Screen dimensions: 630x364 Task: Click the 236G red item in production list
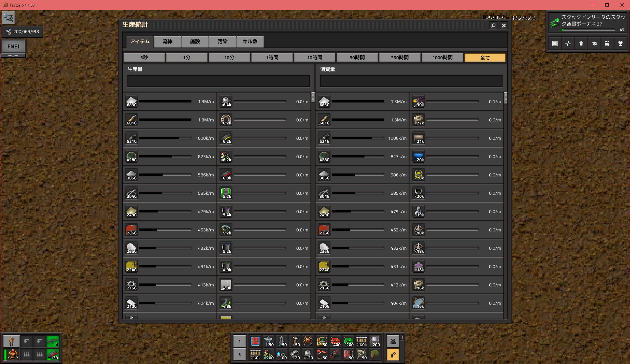(131, 230)
